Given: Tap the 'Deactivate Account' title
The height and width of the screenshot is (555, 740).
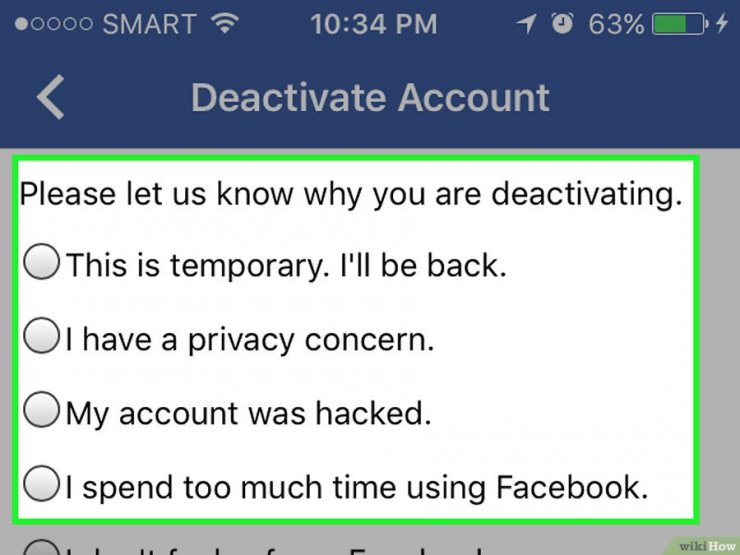Looking at the screenshot, I should tap(370, 98).
